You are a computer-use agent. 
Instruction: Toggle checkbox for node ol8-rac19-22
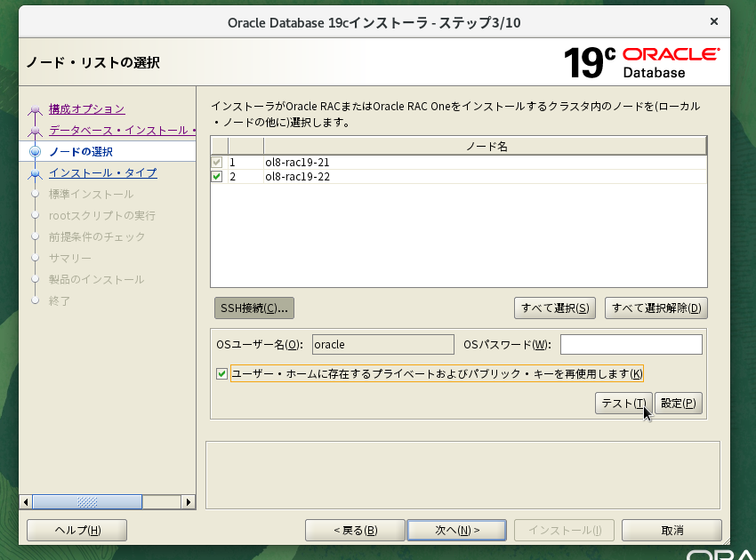pos(217,176)
